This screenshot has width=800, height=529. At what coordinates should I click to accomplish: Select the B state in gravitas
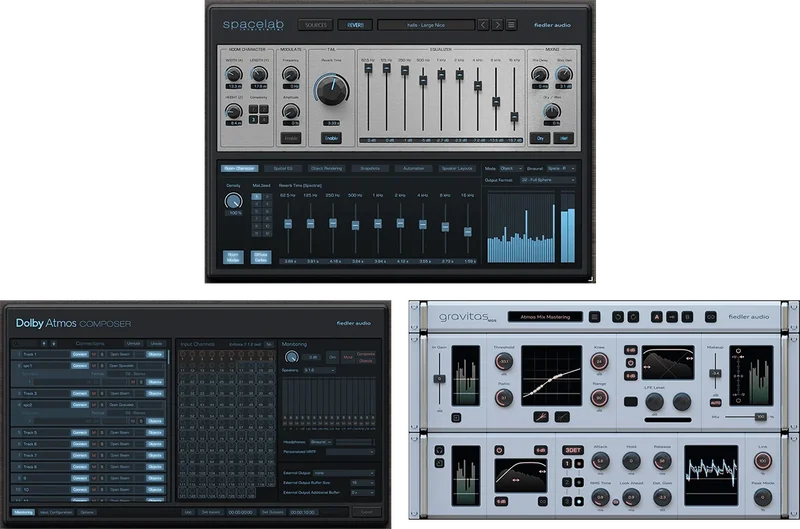click(x=687, y=317)
